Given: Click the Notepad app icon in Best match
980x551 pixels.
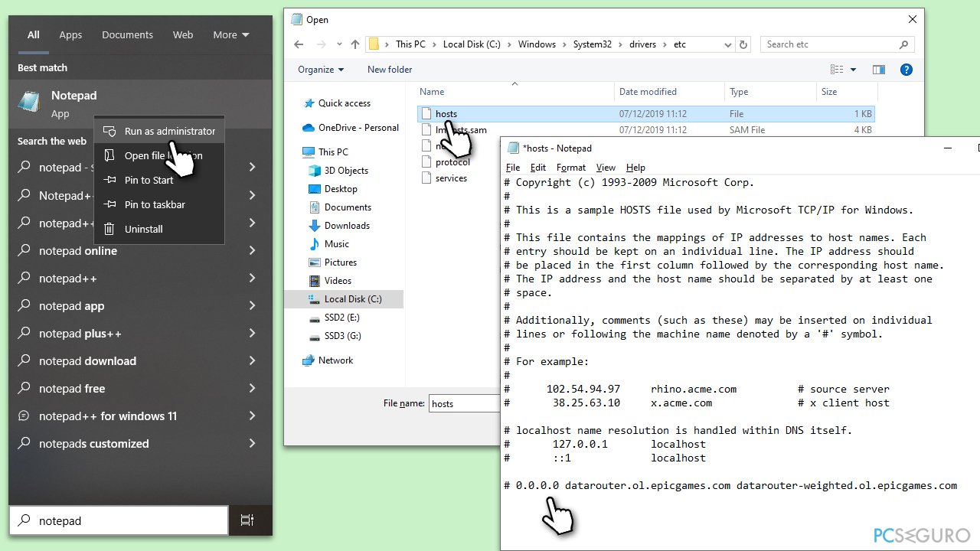Looking at the screenshot, I should point(30,103).
